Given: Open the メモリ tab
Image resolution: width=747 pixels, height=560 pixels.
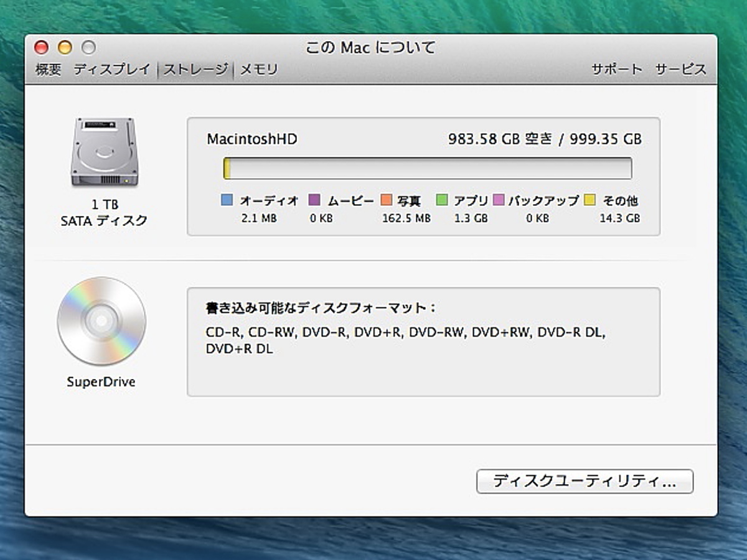Looking at the screenshot, I should click(258, 70).
